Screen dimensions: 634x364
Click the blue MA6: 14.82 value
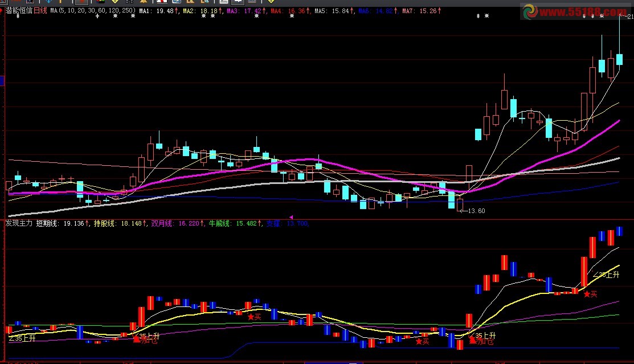pyautogui.click(x=378, y=11)
